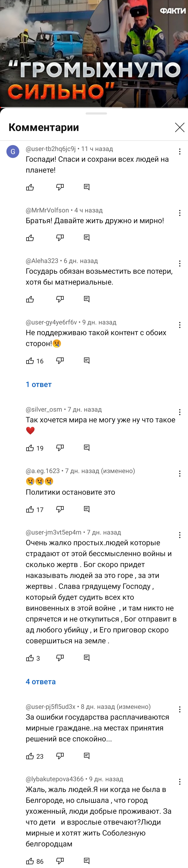Like the comment by @user-pj5fl5ud3x
Viewport: 188px width, 868px height.
(x=30, y=756)
